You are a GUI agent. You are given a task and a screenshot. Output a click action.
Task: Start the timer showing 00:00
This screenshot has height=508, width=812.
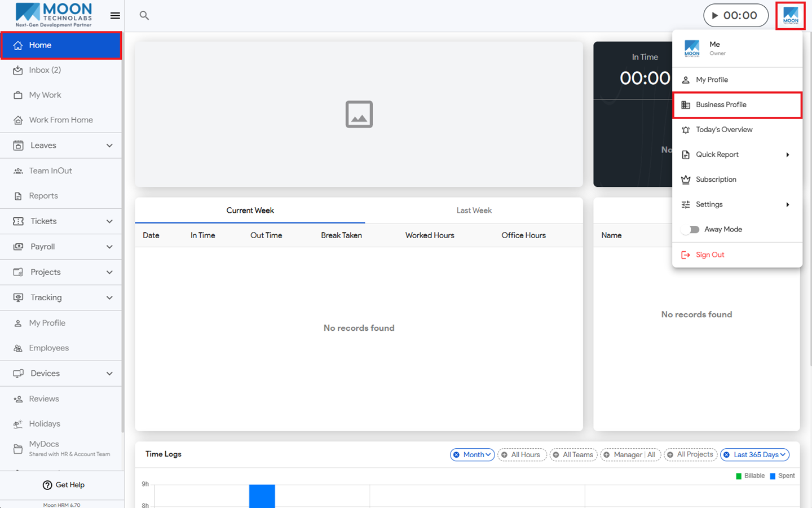[x=736, y=15]
